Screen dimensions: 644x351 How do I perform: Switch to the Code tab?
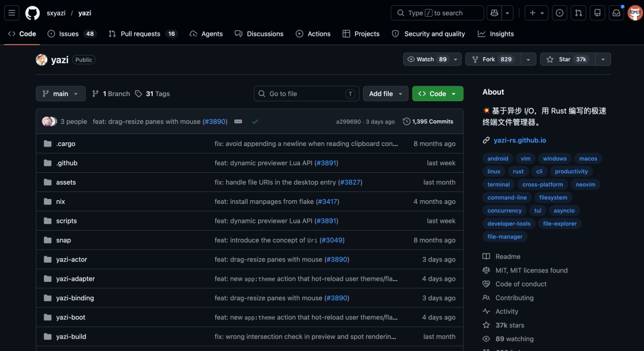click(22, 33)
